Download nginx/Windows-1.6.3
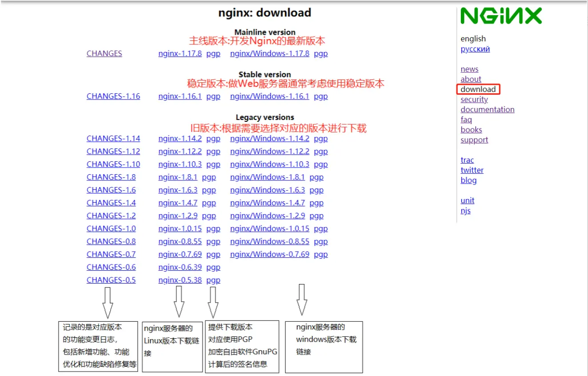 pyautogui.click(x=268, y=190)
